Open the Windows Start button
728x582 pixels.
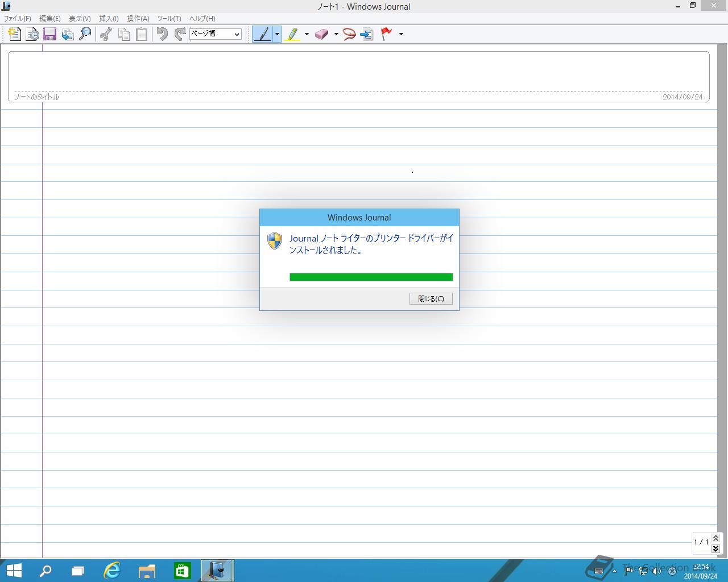[x=14, y=571]
